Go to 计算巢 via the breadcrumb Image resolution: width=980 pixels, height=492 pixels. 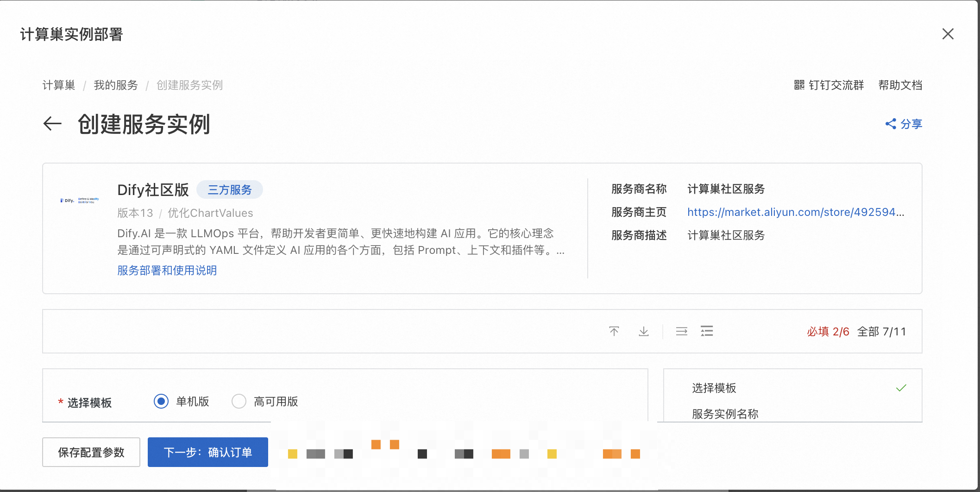(x=58, y=85)
